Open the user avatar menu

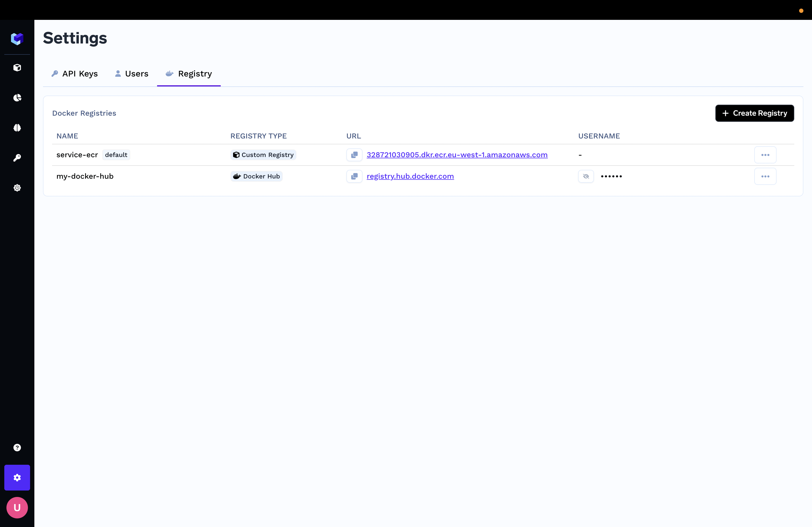(17, 508)
